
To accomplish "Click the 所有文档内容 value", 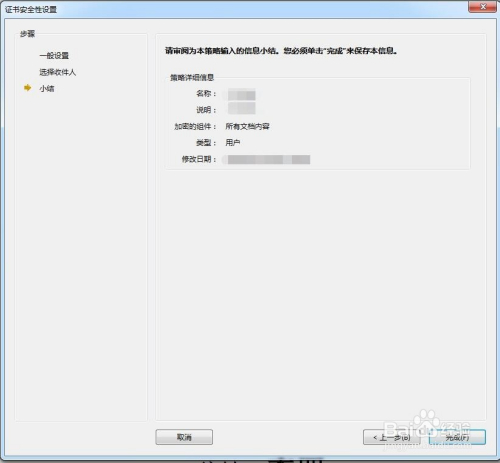I will [247, 126].
